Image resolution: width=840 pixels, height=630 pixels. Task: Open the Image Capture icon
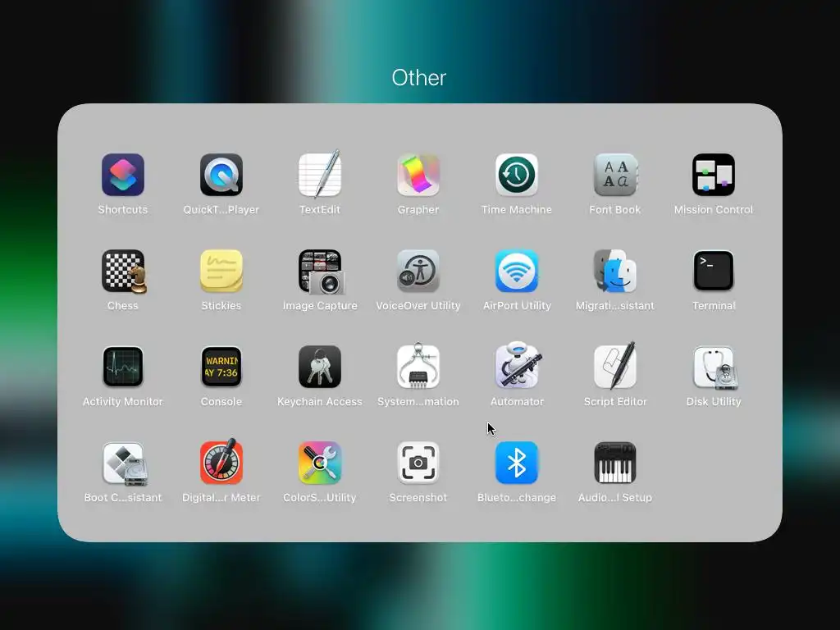point(321,272)
